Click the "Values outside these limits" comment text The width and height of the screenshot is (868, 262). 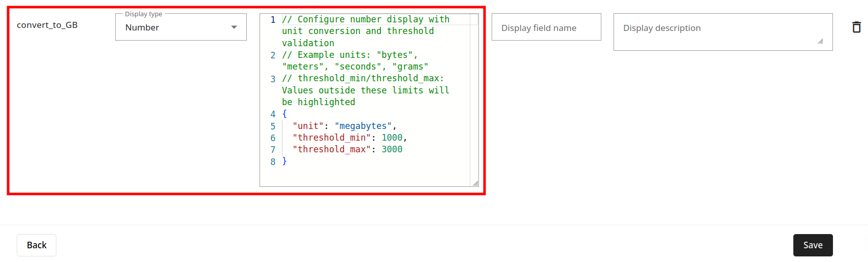click(x=366, y=90)
